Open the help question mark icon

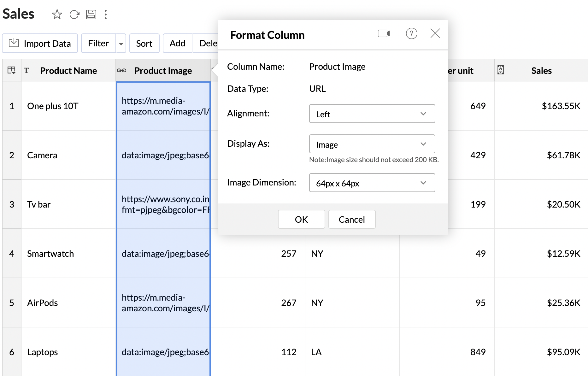(x=411, y=33)
